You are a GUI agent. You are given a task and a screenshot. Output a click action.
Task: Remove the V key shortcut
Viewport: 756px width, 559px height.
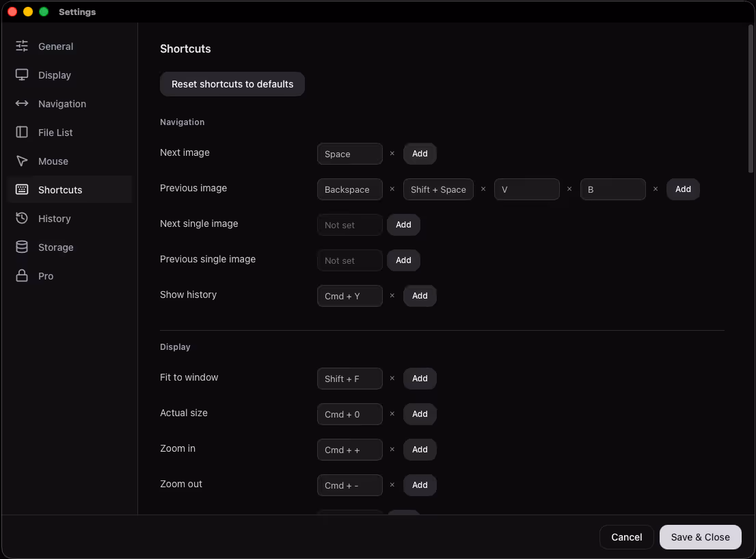(569, 189)
